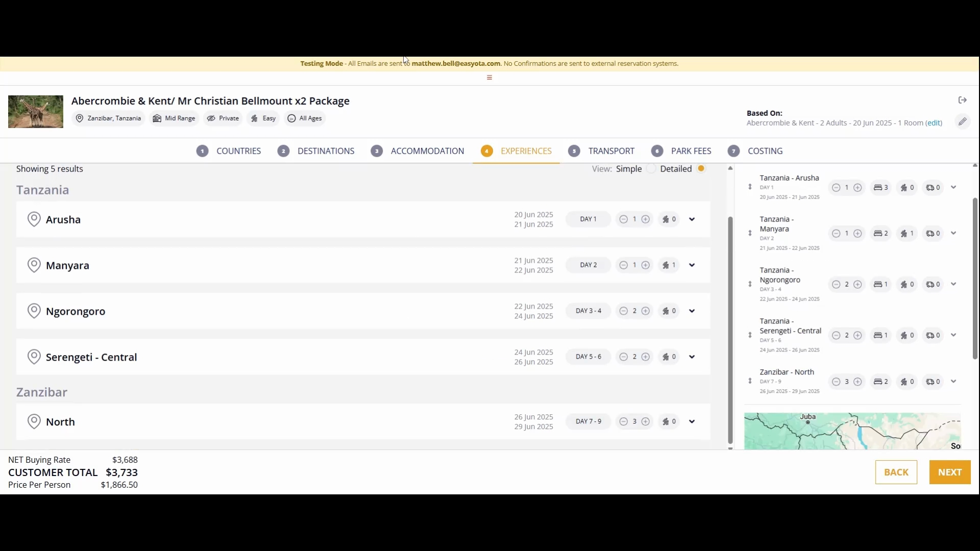Click the hamburger menu icon below banner

[489, 78]
